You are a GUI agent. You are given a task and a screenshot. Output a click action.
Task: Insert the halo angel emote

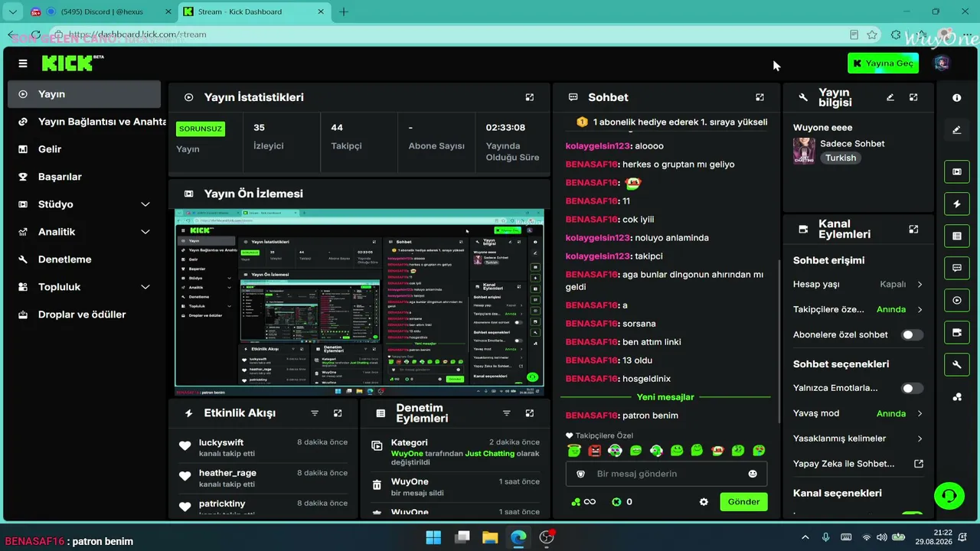coord(574,451)
